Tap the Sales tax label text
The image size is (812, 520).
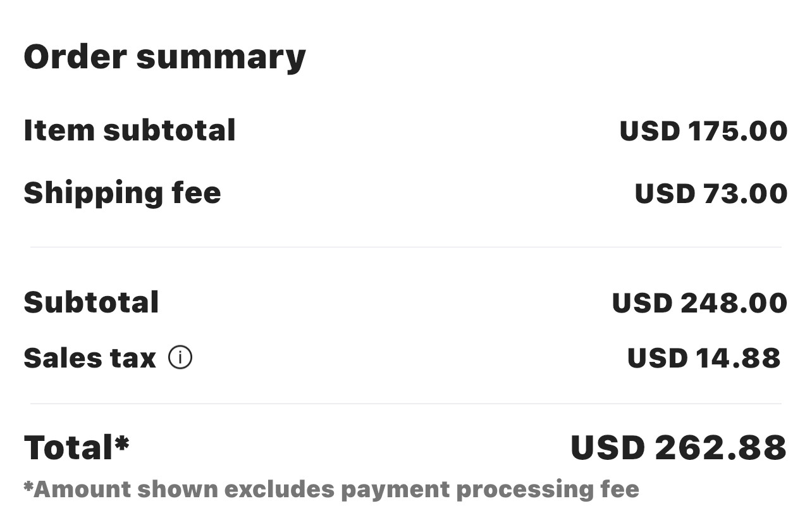pyautogui.click(x=89, y=358)
